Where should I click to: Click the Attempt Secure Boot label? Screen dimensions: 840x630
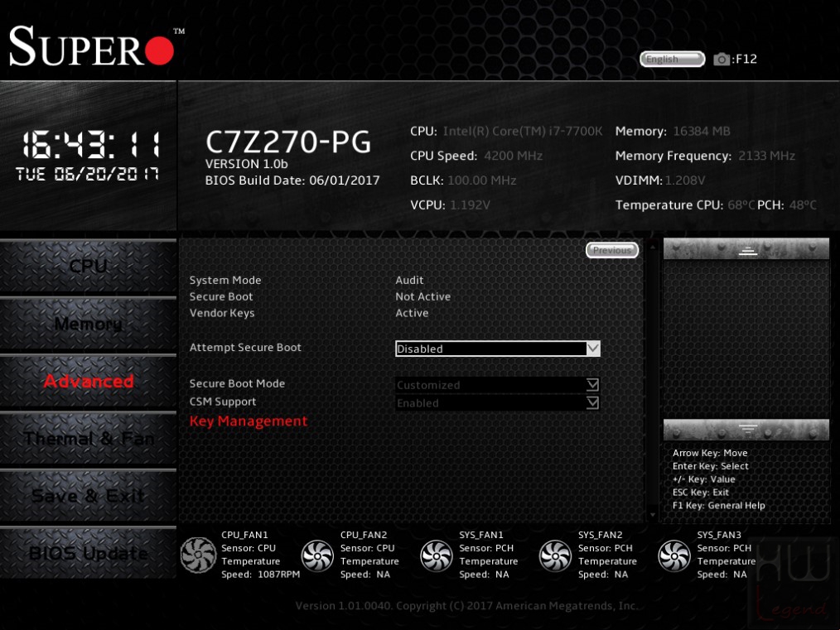coord(245,348)
